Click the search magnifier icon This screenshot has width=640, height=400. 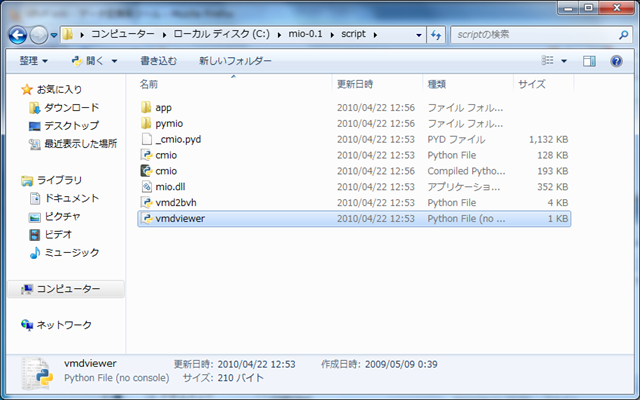(623, 35)
